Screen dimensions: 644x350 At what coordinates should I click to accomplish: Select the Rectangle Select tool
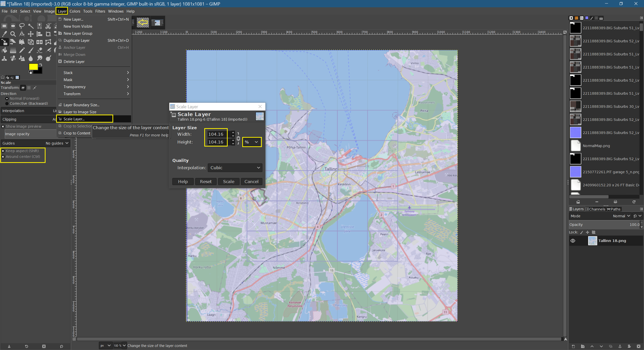(x=4, y=26)
